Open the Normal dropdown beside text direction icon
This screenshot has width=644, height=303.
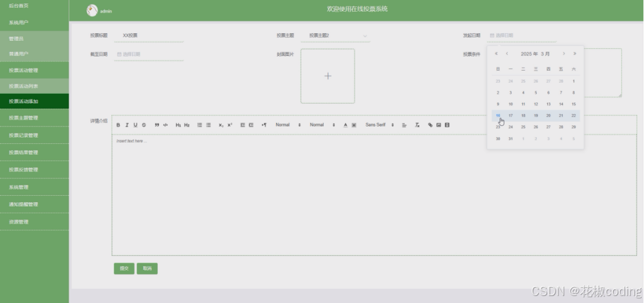(x=288, y=125)
